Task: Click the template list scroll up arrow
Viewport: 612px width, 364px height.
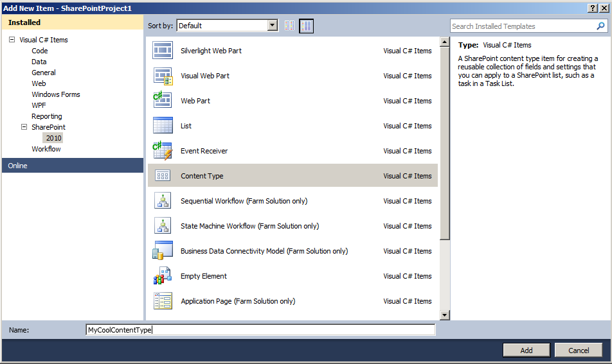Action: [x=445, y=42]
